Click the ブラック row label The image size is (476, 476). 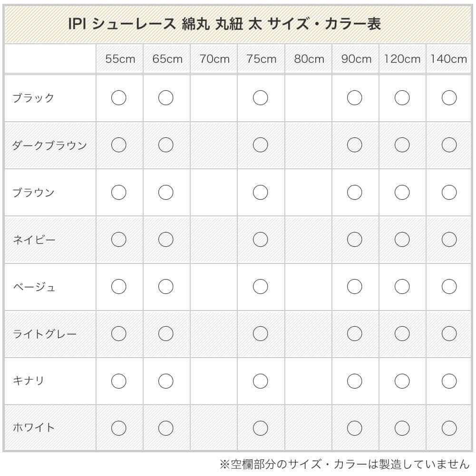[33, 98]
